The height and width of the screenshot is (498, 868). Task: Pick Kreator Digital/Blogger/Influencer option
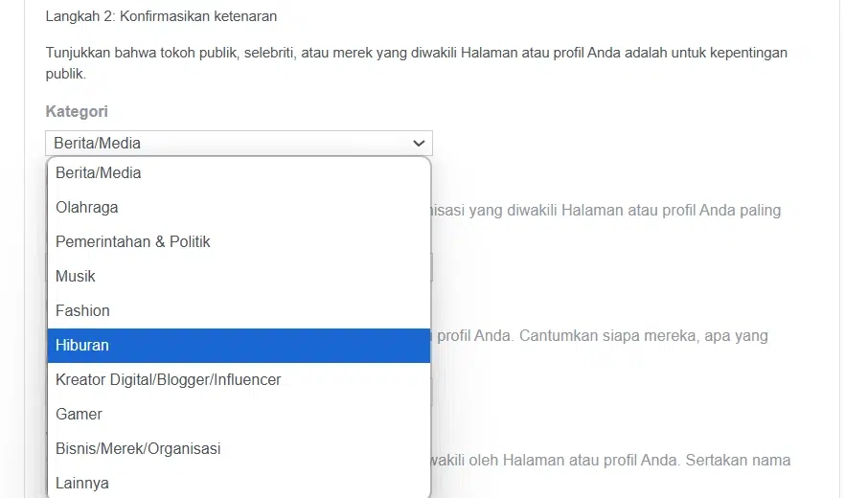pos(239,379)
